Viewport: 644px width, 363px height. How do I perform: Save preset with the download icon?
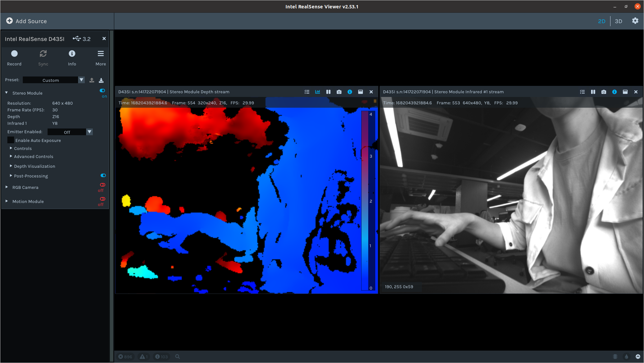(101, 80)
